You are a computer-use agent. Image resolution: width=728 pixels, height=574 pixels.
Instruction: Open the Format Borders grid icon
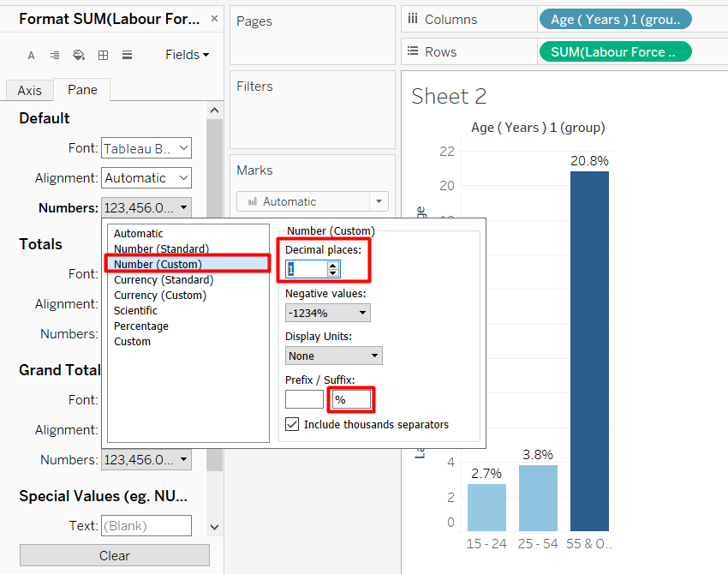(103, 55)
